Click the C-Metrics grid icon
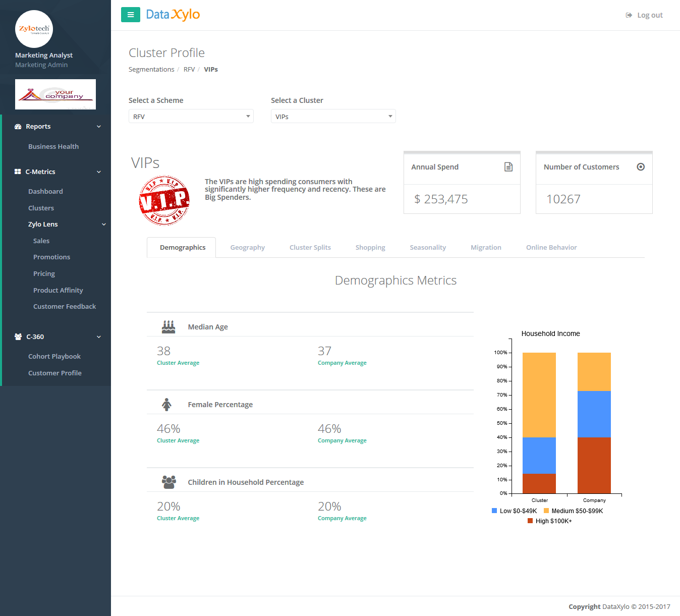 pyautogui.click(x=18, y=172)
